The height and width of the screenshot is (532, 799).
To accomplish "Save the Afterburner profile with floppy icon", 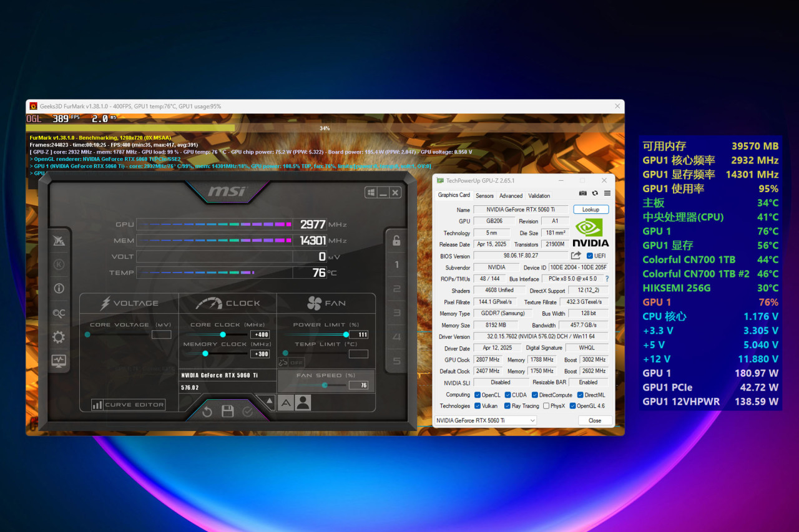I will [228, 412].
